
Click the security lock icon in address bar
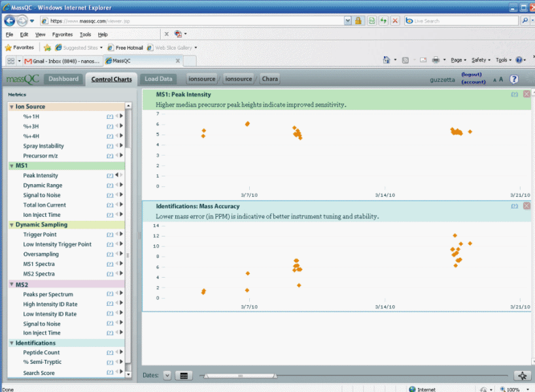coord(358,21)
